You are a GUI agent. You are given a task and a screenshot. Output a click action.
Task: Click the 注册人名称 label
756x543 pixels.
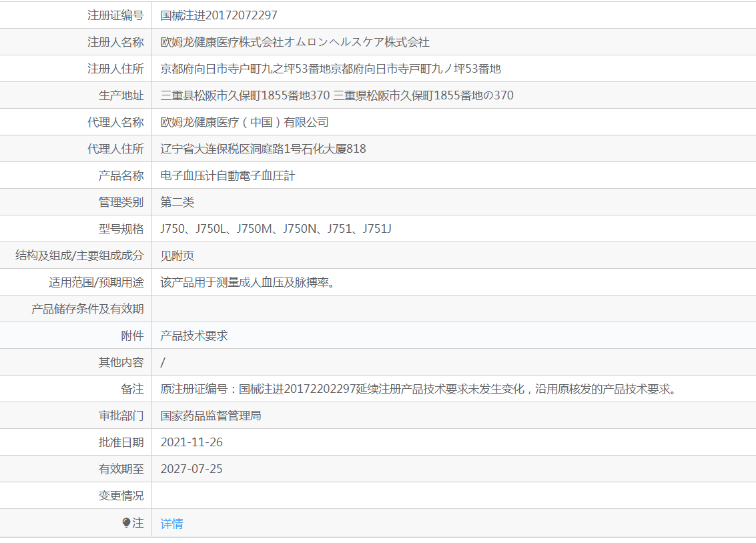click(115, 43)
